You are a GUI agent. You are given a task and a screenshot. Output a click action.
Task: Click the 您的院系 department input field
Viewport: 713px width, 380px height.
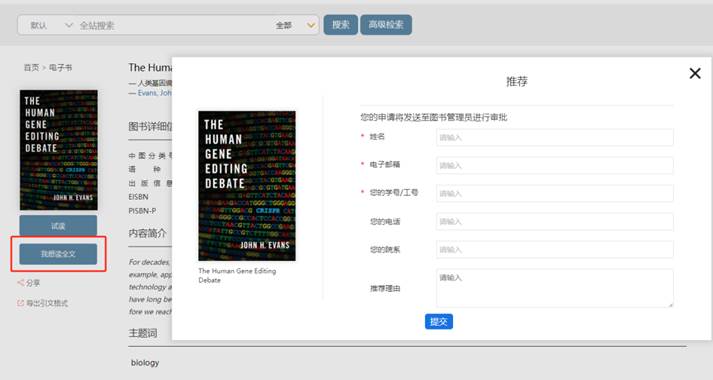555,250
